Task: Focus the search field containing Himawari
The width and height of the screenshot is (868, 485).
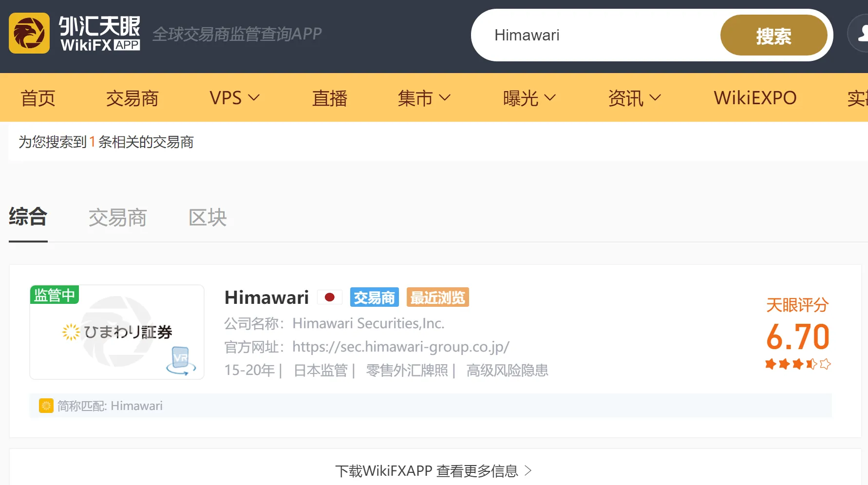Action: [597, 35]
